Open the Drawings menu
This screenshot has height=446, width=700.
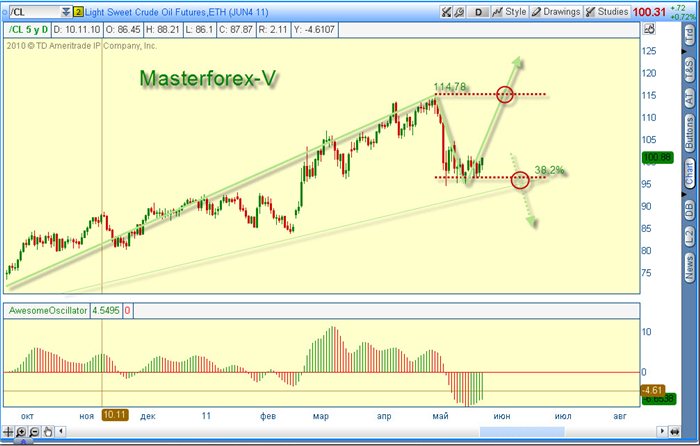click(556, 12)
